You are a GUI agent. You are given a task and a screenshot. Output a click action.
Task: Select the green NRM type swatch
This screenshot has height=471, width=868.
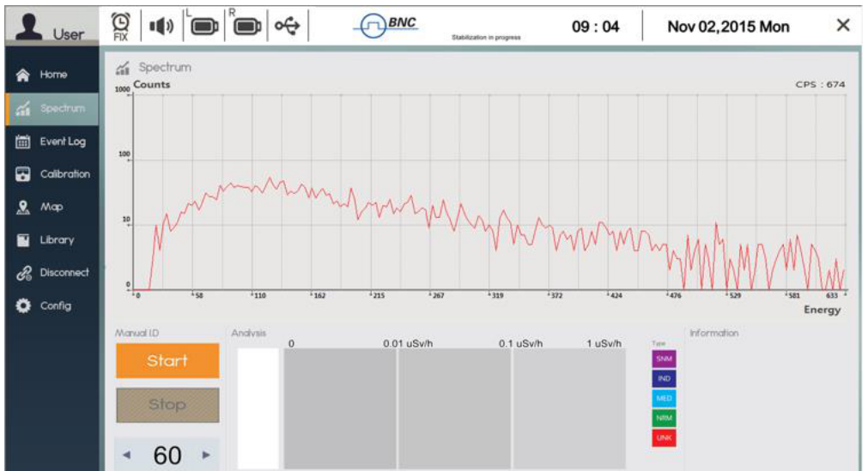point(664,419)
